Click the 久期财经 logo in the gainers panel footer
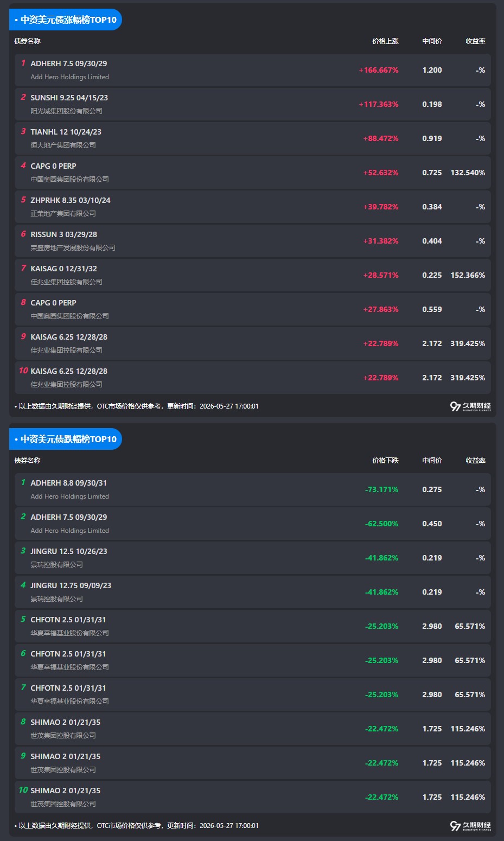This screenshot has width=504, height=841. click(470, 406)
